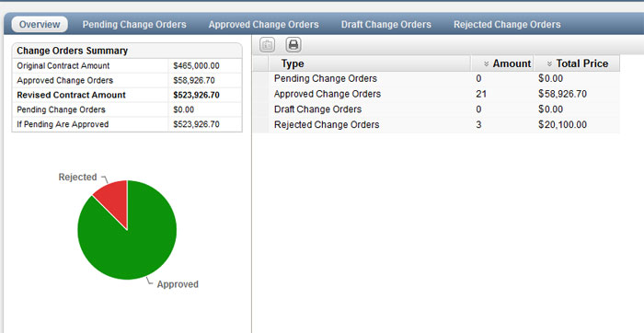This screenshot has height=333, width=644.
Task: Select the Rejected Change Orders table row
Action: click(436, 125)
